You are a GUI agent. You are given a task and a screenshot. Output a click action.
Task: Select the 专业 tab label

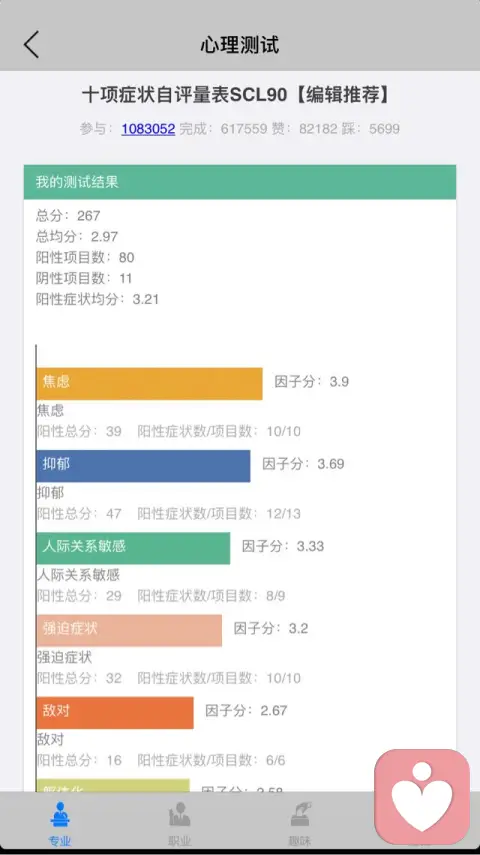pyautogui.click(x=60, y=841)
